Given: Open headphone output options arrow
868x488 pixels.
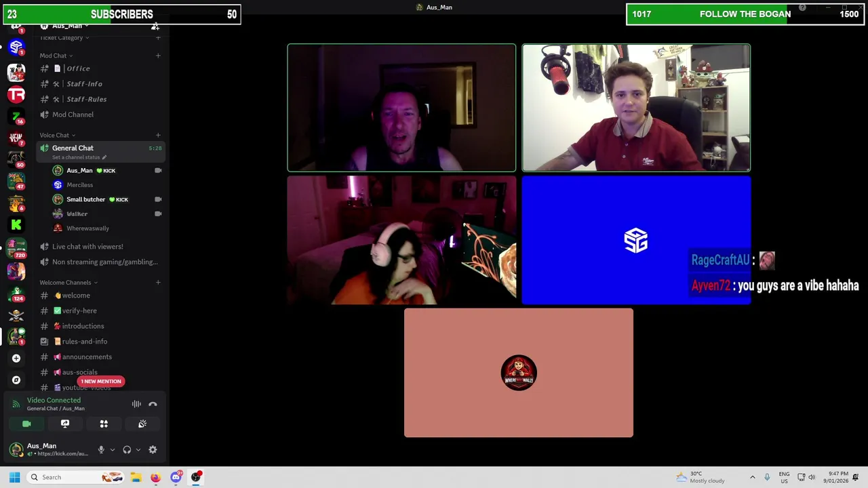Looking at the screenshot, I should 138,449.
